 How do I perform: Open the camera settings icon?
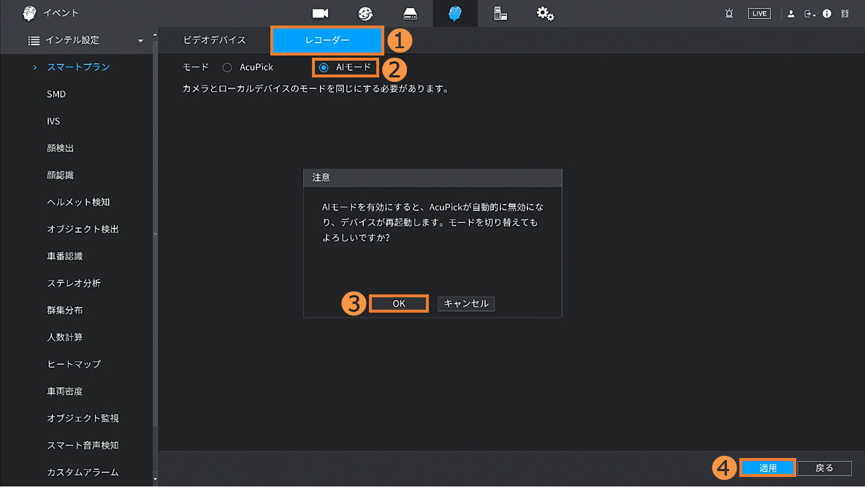(x=320, y=13)
